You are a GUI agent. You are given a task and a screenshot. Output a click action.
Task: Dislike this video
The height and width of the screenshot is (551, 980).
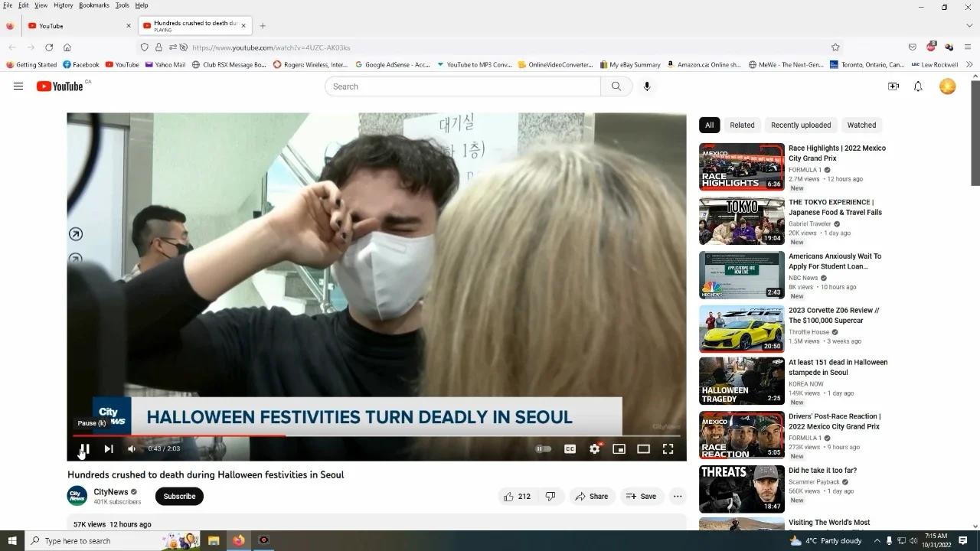coord(550,496)
